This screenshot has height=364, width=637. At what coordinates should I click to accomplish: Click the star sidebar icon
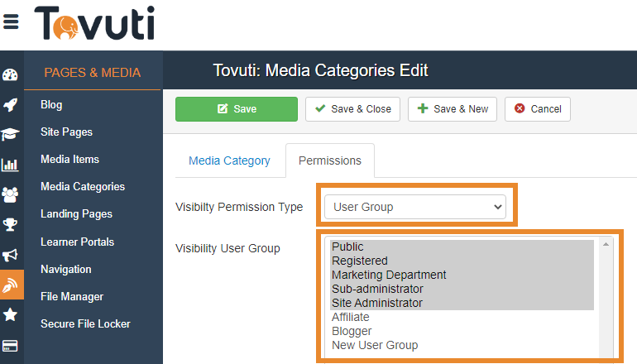click(11, 314)
